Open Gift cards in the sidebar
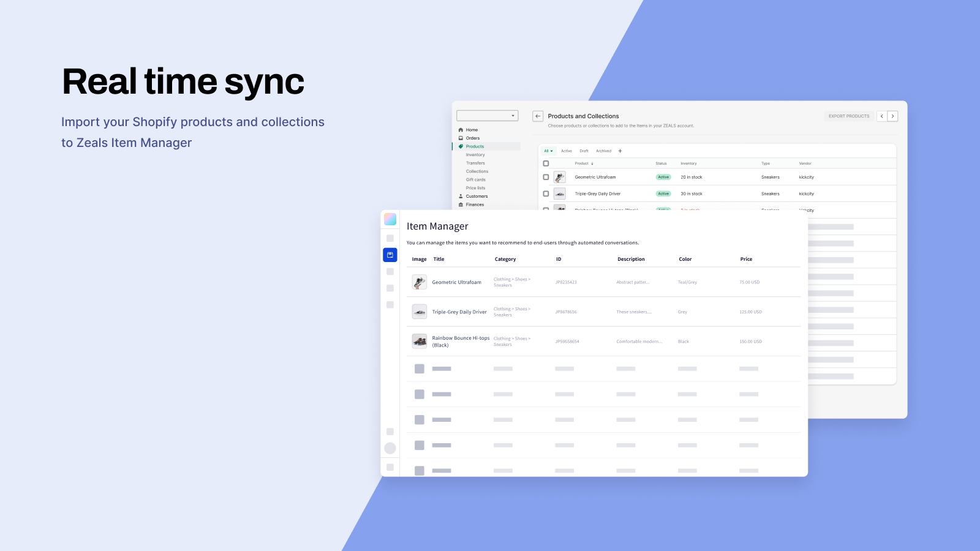The image size is (980, 551). (476, 179)
